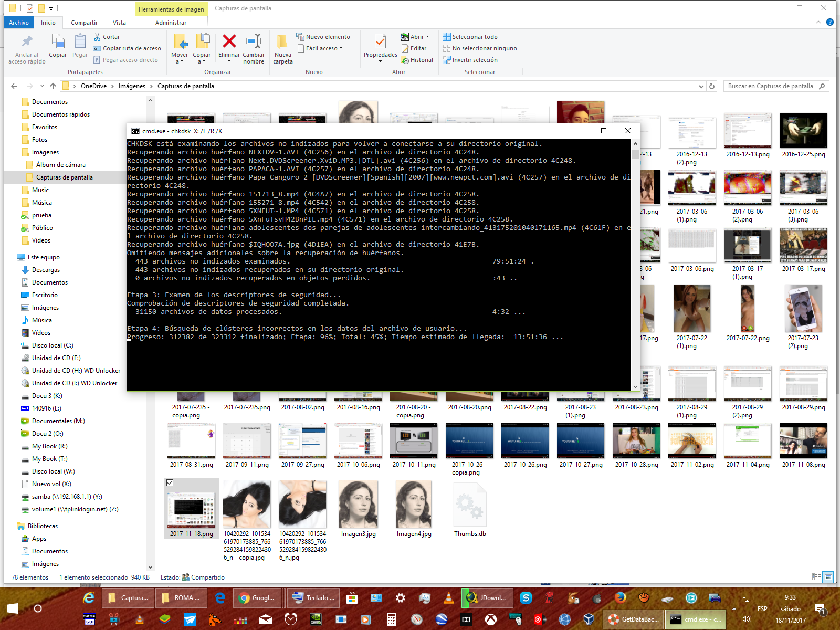
Task: Expand the Mover a dropdown
Action: point(180,61)
